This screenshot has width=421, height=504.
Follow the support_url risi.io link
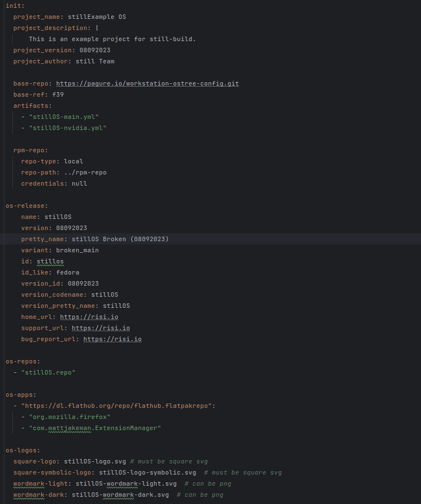point(101,328)
